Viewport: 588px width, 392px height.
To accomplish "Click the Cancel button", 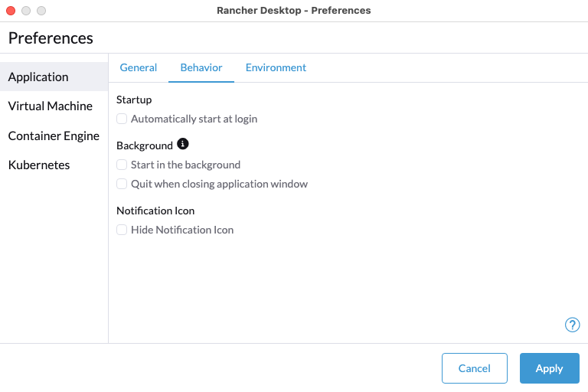I will coord(475,368).
